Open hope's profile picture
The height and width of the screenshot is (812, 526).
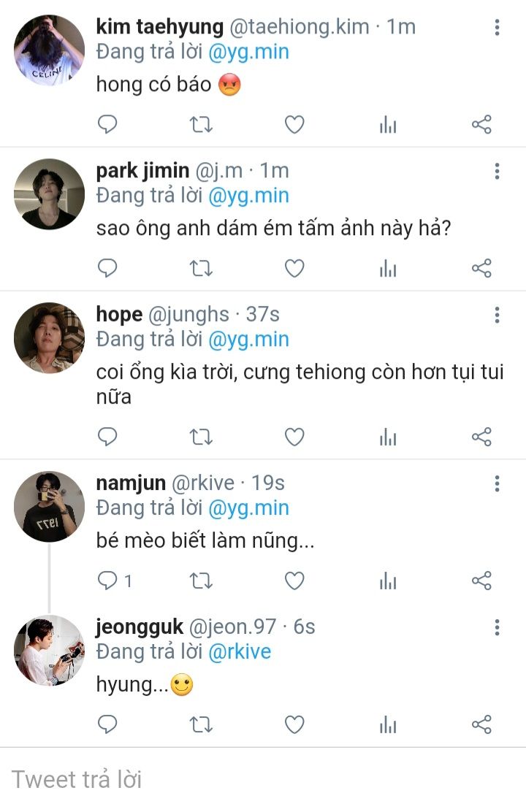[x=50, y=337]
